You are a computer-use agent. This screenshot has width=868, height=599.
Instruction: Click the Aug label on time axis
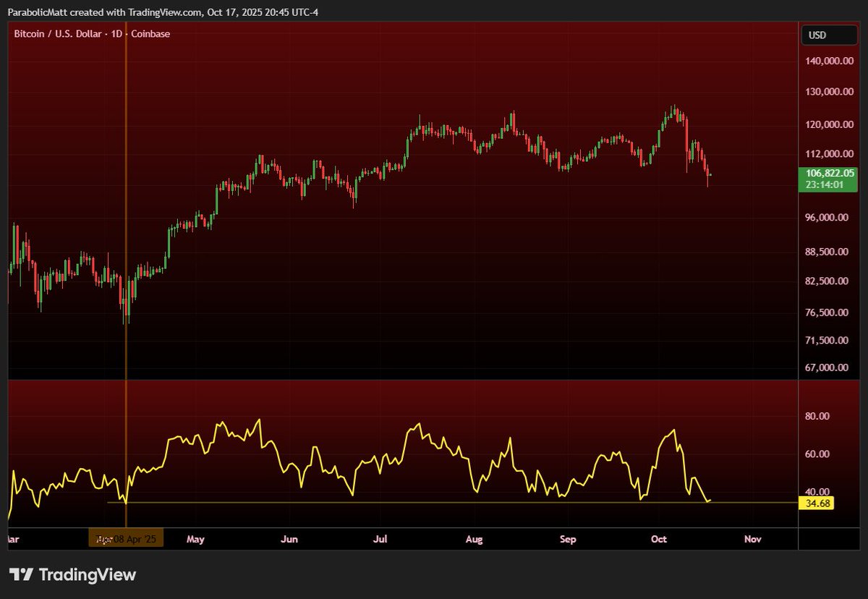coord(474,540)
